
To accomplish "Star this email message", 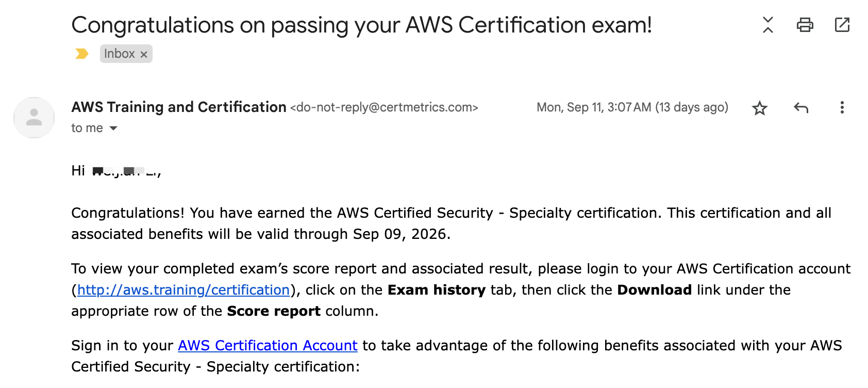I will (x=759, y=108).
